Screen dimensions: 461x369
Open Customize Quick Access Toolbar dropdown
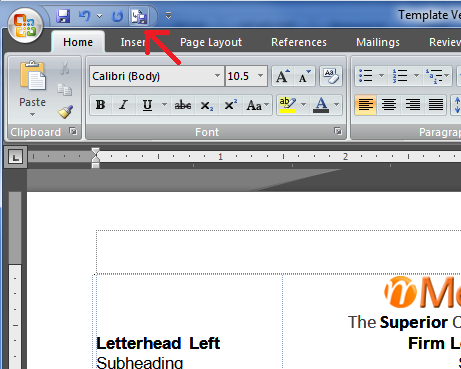pos(168,16)
